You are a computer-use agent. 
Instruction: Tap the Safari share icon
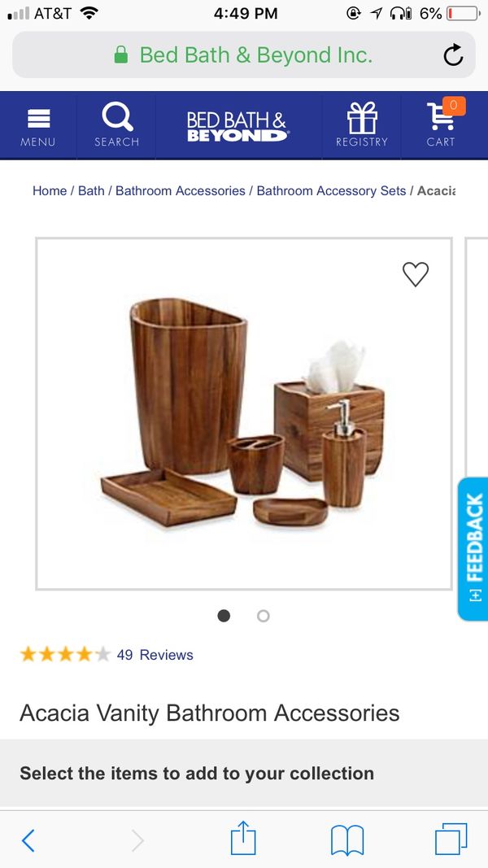tap(243, 839)
